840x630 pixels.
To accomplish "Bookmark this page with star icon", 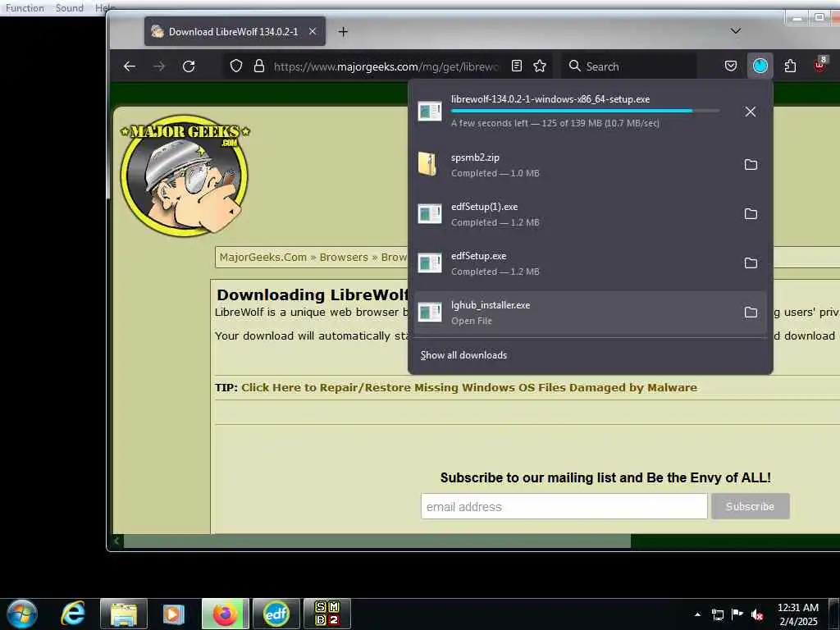I will [x=540, y=66].
